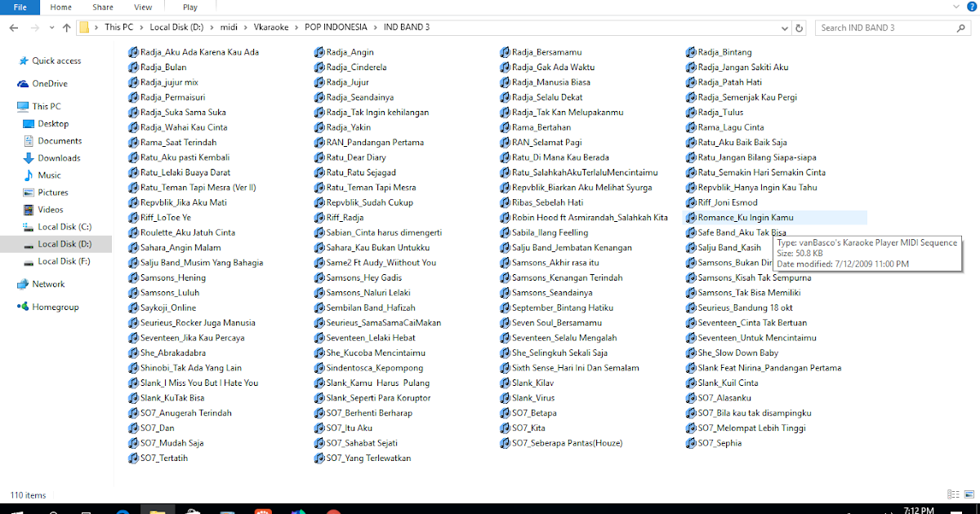Select Homegroup in navigation pane
The height and width of the screenshot is (514, 980).
(x=55, y=307)
